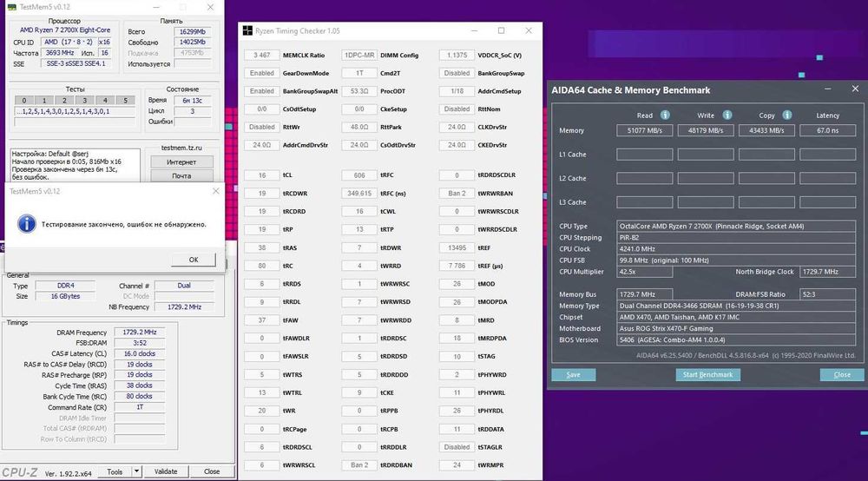Click the GearDownMode Enabled value
Screen dimensions: 868x481
(262, 73)
